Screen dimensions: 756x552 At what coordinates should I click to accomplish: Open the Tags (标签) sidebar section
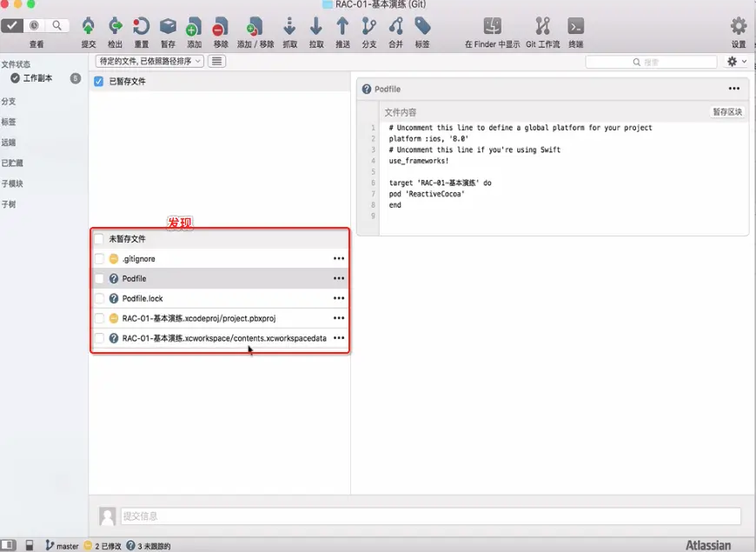(x=8, y=122)
